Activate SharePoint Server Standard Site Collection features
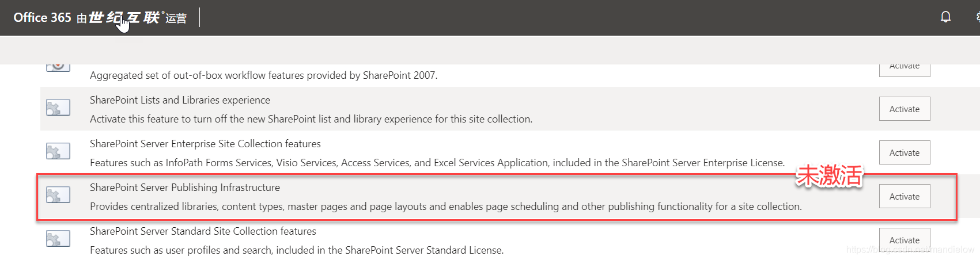 pyautogui.click(x=905, y=240)
